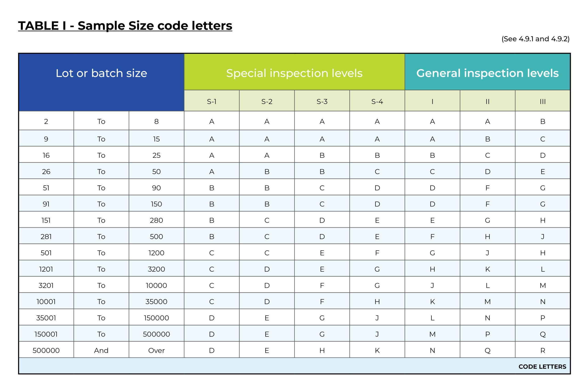Click the S-1 column header
588x392 pixels.
(x=212, y=102)
